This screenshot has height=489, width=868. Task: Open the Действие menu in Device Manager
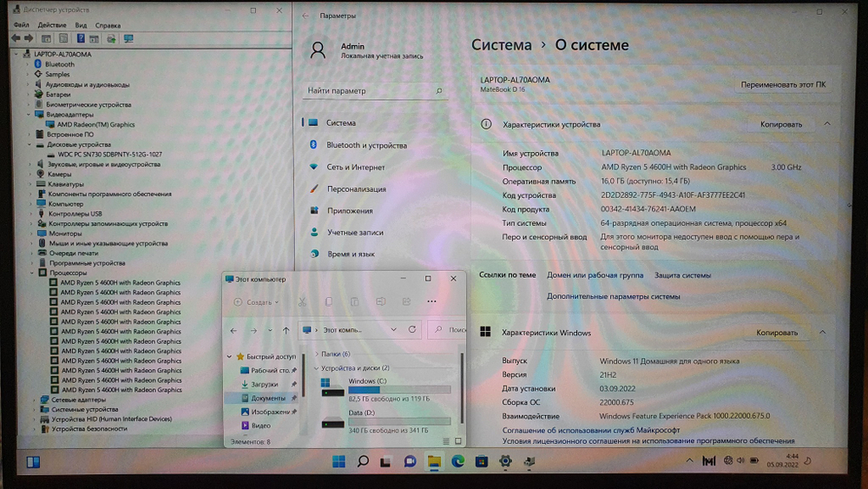52,25
